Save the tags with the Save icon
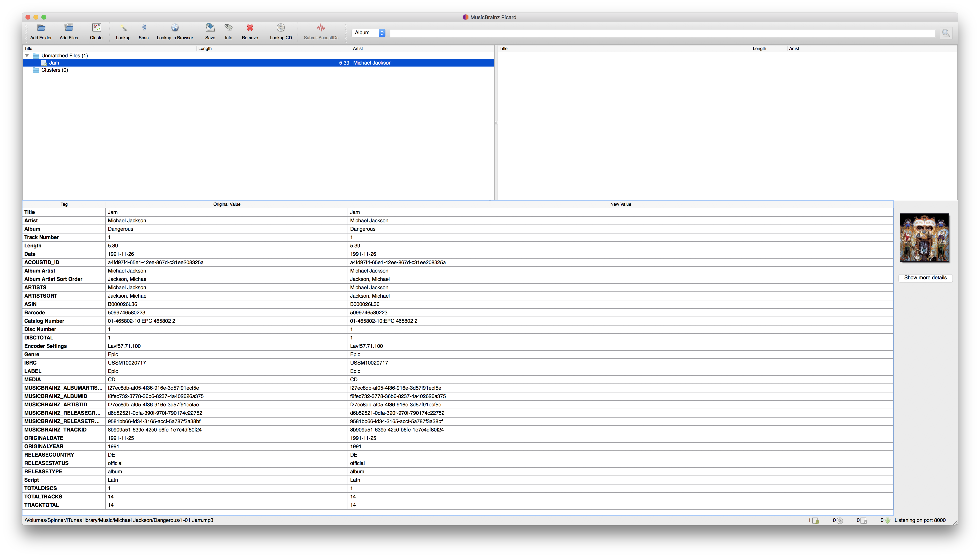 tap(210, 28)
